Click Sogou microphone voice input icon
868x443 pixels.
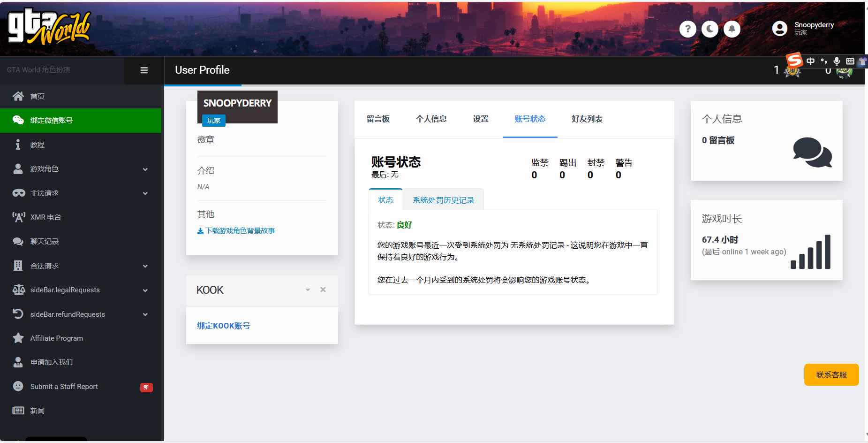[837, 61]
